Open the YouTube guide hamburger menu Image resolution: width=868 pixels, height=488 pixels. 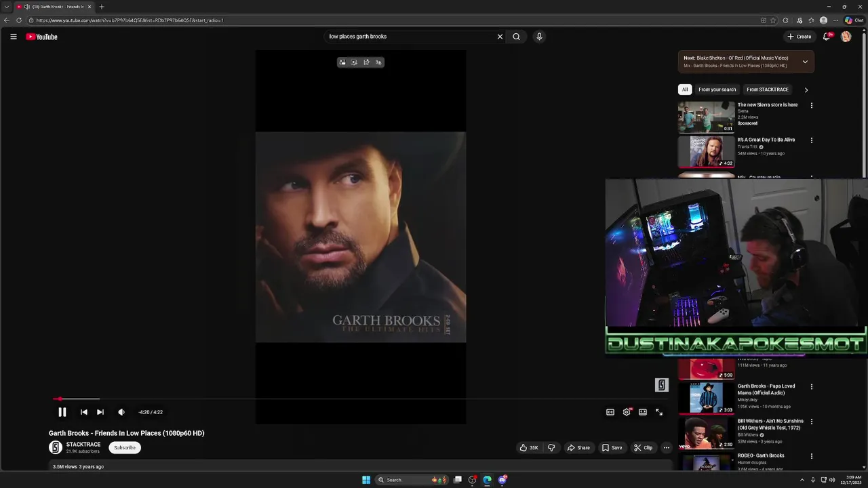click(13, 37)
